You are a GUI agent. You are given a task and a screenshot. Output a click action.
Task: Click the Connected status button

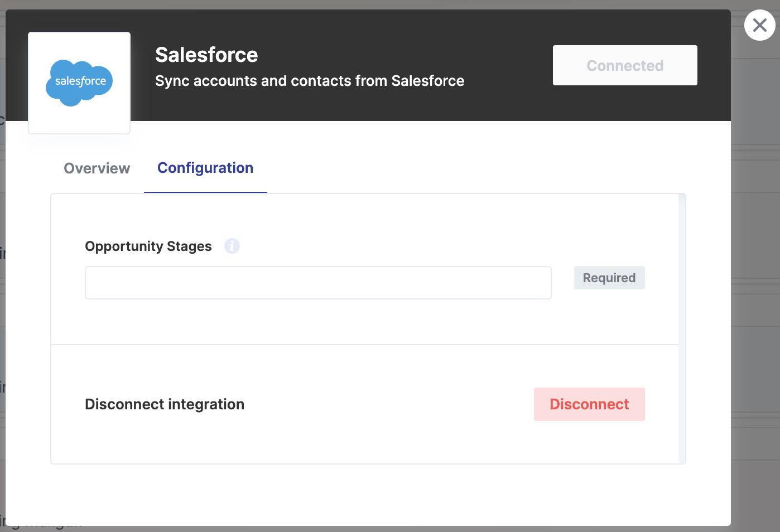625,65
